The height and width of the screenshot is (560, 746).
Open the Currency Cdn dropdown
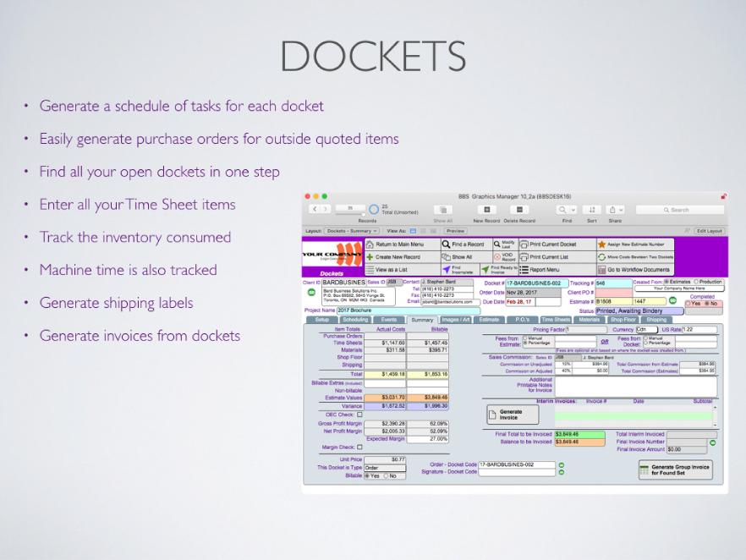click(x=647, y=329)
